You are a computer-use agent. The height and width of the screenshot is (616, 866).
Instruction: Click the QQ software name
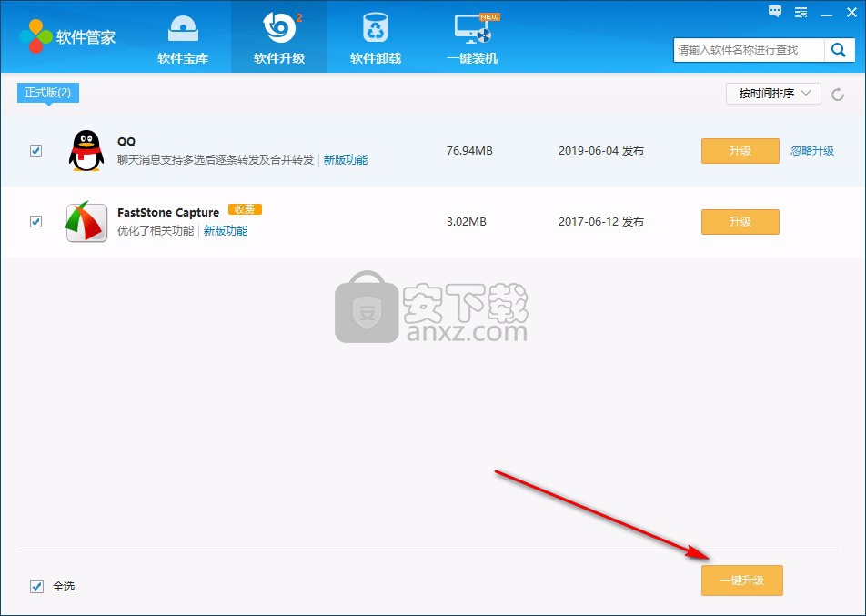[126, 141]
